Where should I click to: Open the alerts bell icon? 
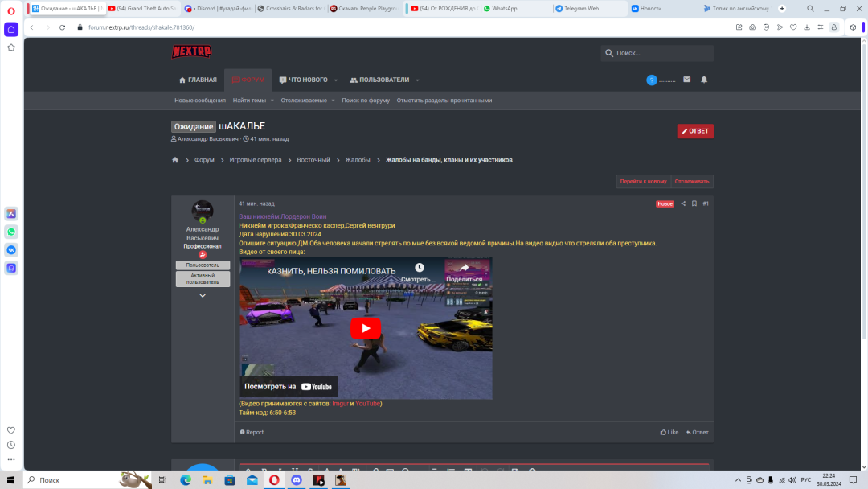pos(704,80)
